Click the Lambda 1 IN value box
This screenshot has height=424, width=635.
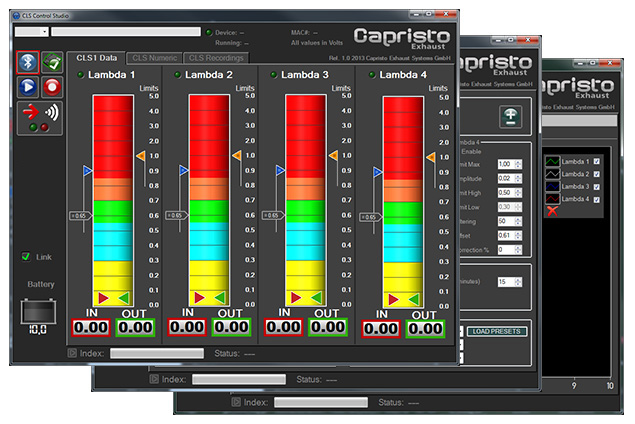91,326
